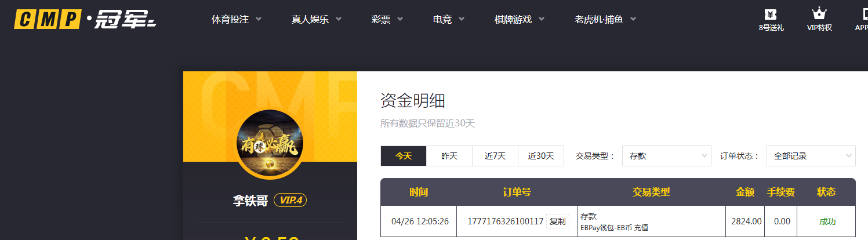Click the amount 2824.00
Viewport: 868px width, 240px height.
pyautogui.click(x=746, y=221)
